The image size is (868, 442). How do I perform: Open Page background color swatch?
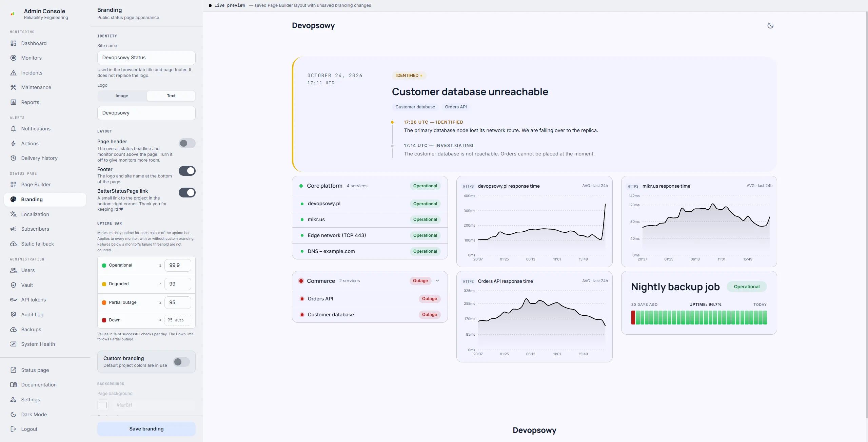(103, 405)
